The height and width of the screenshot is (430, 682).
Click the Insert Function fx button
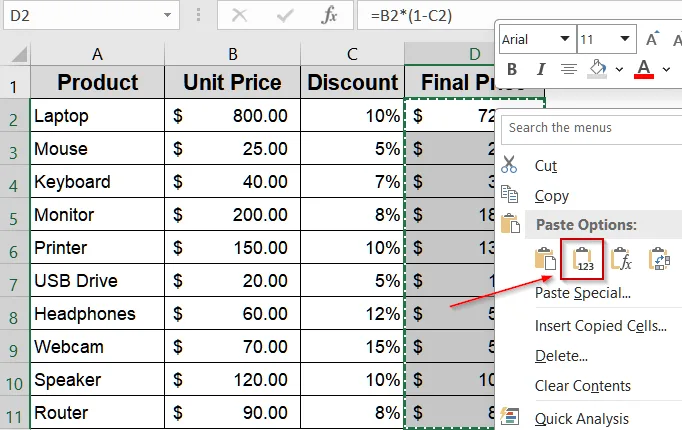point(329,16)
